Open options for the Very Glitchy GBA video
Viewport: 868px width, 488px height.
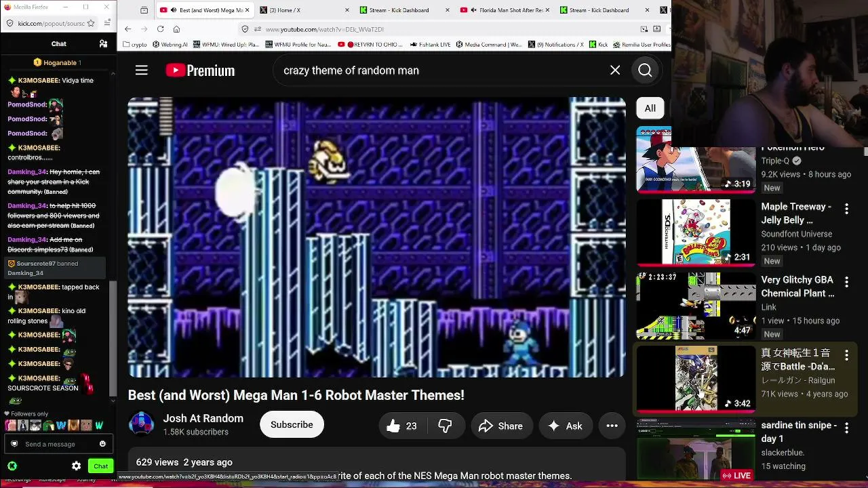point(846,282)
